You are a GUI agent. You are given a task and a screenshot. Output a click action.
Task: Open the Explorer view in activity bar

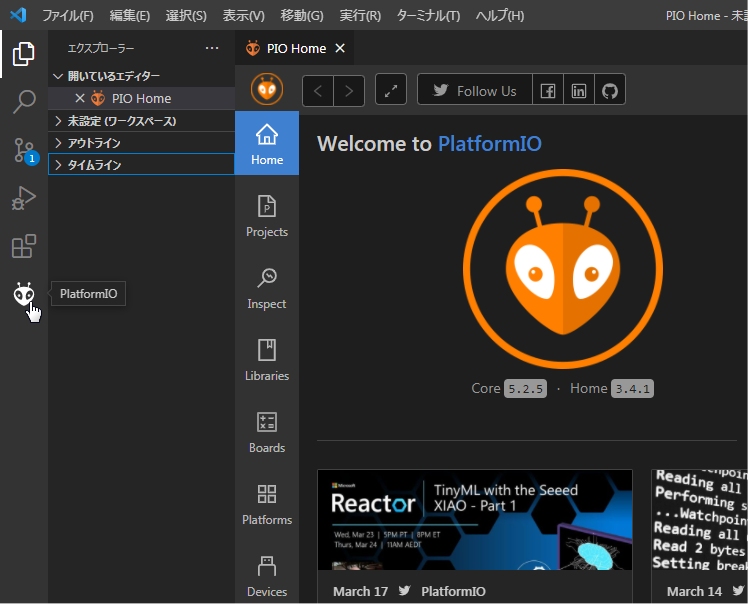pos(23,53)
